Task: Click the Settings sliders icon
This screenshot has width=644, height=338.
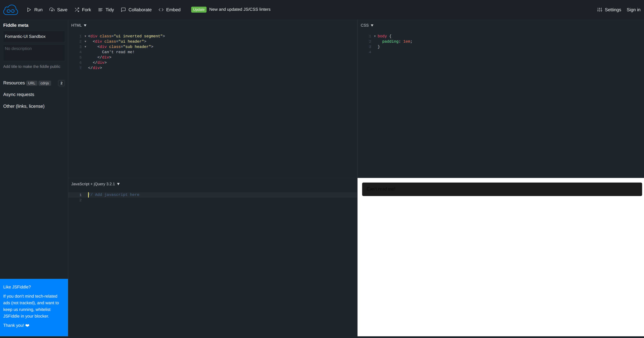Action: pyautogui.click(x=600, y=10)
